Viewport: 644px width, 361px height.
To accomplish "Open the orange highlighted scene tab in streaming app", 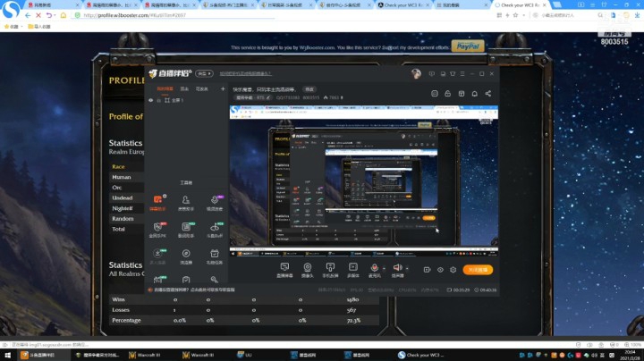I will [165, 88].
